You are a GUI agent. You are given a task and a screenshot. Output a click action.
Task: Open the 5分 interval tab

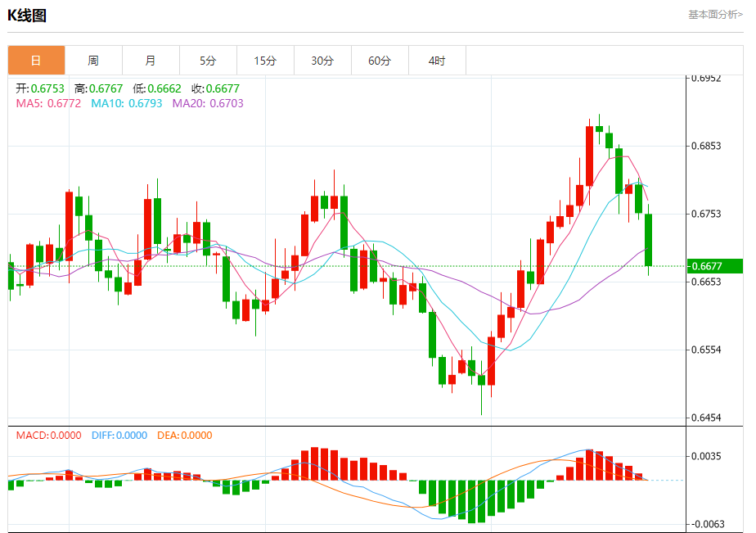(x=209, y=61)
